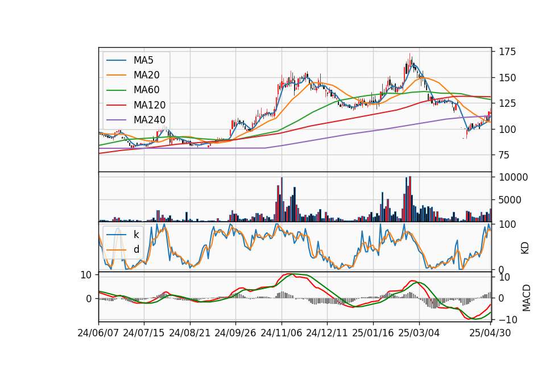Click the MA120 legend label
This screenshot has height=392, width=546.
point(150,105)
